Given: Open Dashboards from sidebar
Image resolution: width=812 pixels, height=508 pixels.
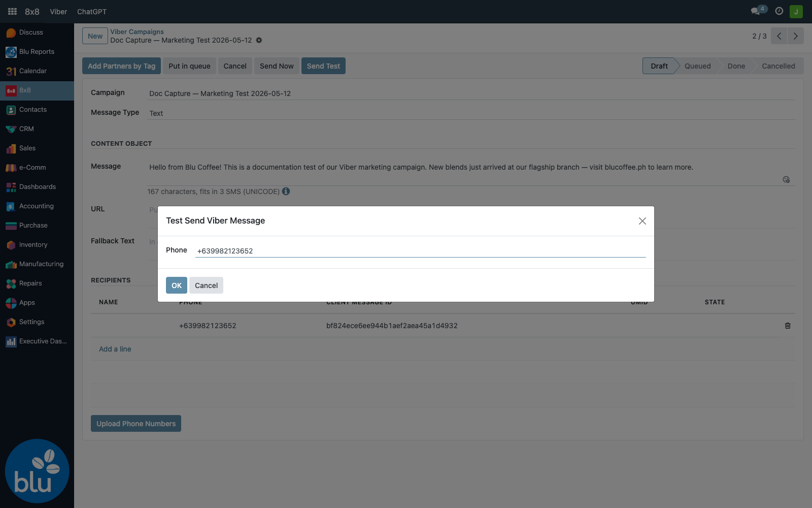Looking at the screenshot, I should pyautogui.click(x=37, y=187).
